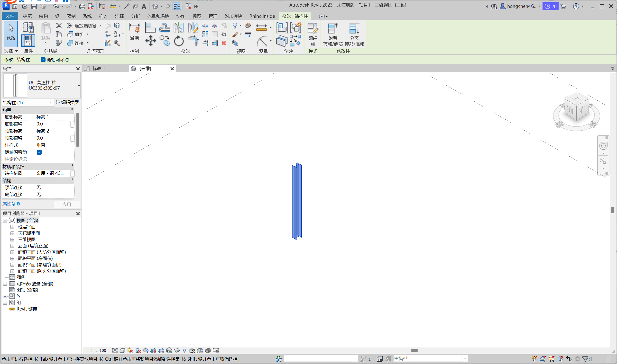Image resolution: width=617 pixels, height=364 pixels.
Task: Collapse the 视图 (全部) tree node
Action: pyautogui.click(x=5, y=221)
